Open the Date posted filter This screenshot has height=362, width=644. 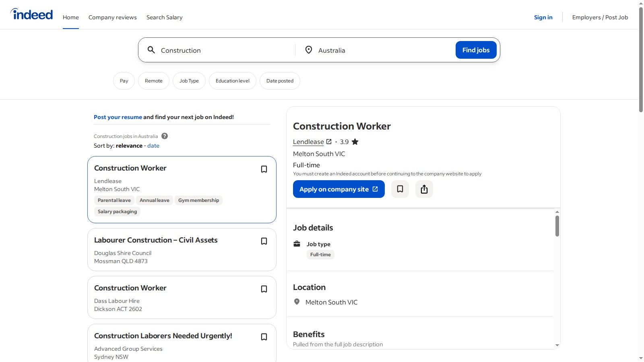pyautogui.click(x=280, y=80)
